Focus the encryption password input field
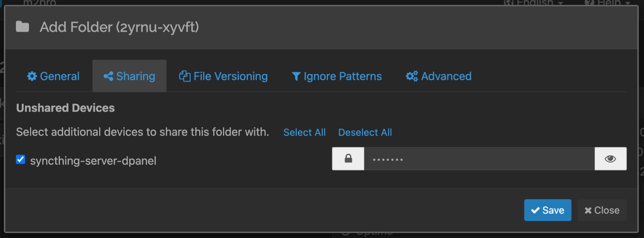Viewport: 644px width, 238px height. tap(479, 159)
